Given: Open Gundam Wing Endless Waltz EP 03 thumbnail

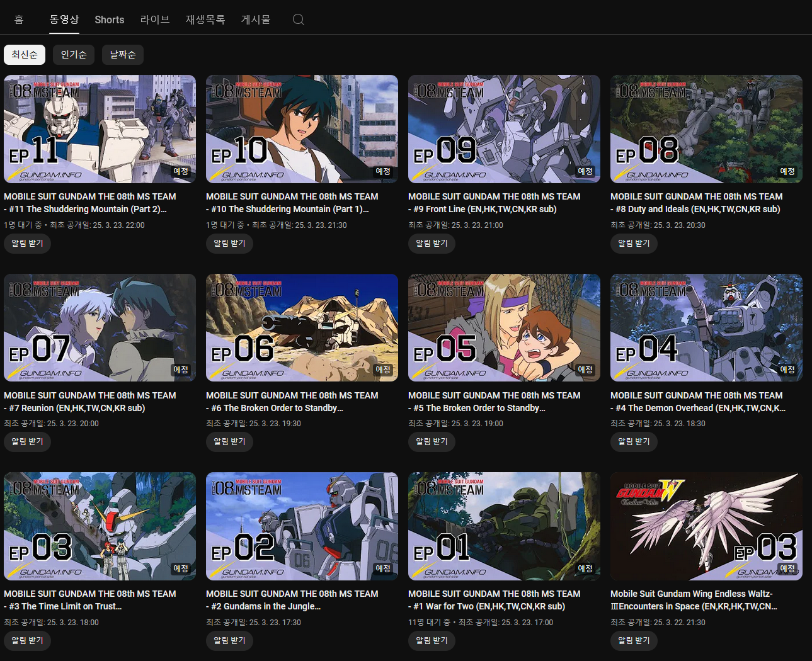Looking at the screenshot, I should [x=706, y=526].
